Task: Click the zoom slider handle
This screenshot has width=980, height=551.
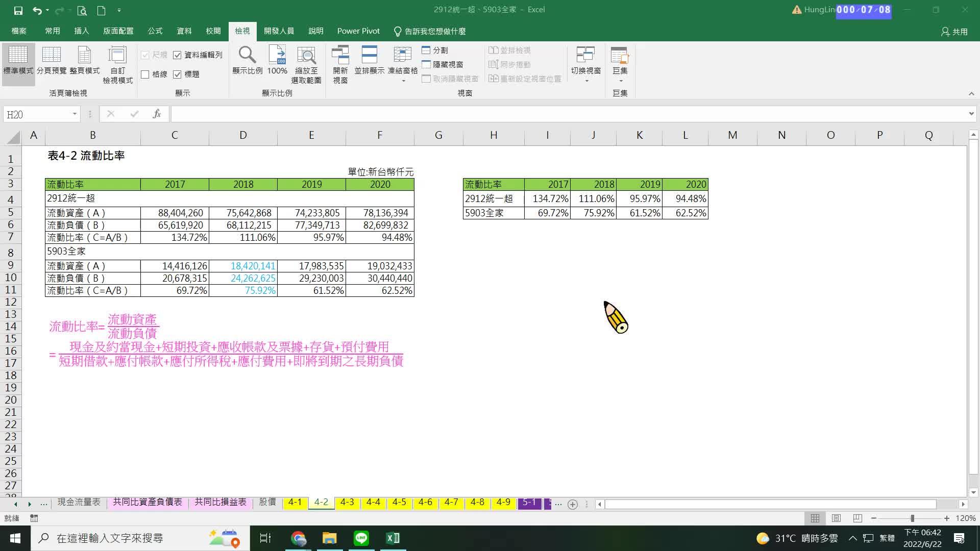Action: tap(912, 518)
